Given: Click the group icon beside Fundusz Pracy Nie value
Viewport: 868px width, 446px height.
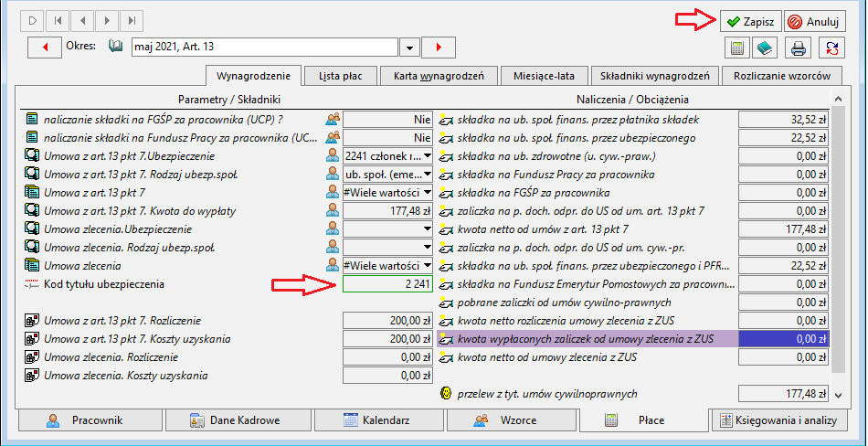Looking at the screenshot, I should point(333,137).
